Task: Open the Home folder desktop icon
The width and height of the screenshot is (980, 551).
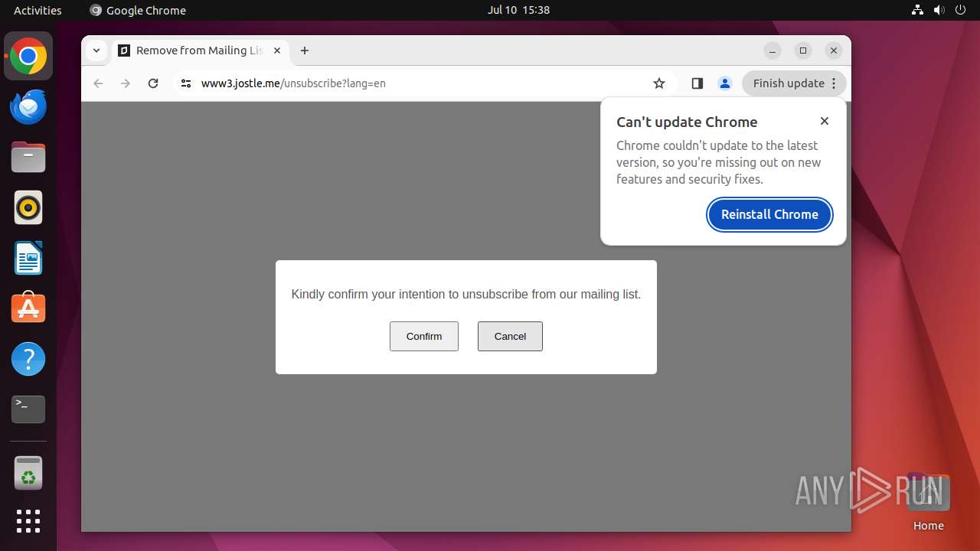Action: pyautogui.click(x=928, y=502)
